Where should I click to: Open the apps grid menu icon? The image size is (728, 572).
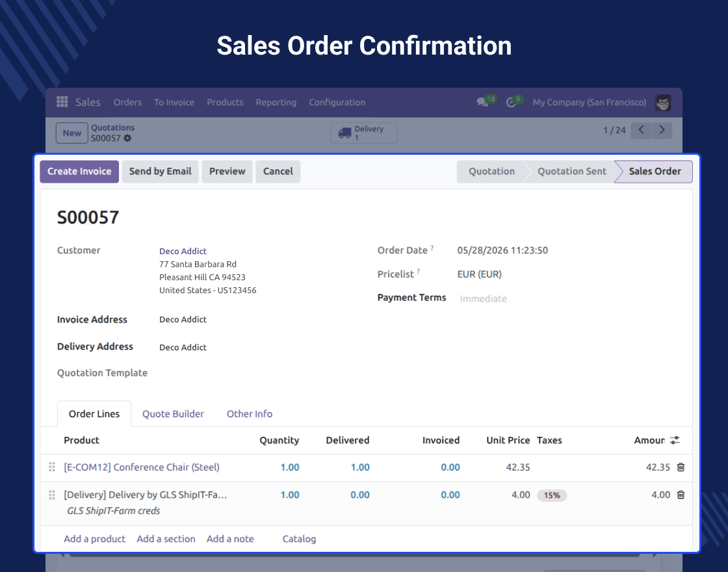coord(62,101)
